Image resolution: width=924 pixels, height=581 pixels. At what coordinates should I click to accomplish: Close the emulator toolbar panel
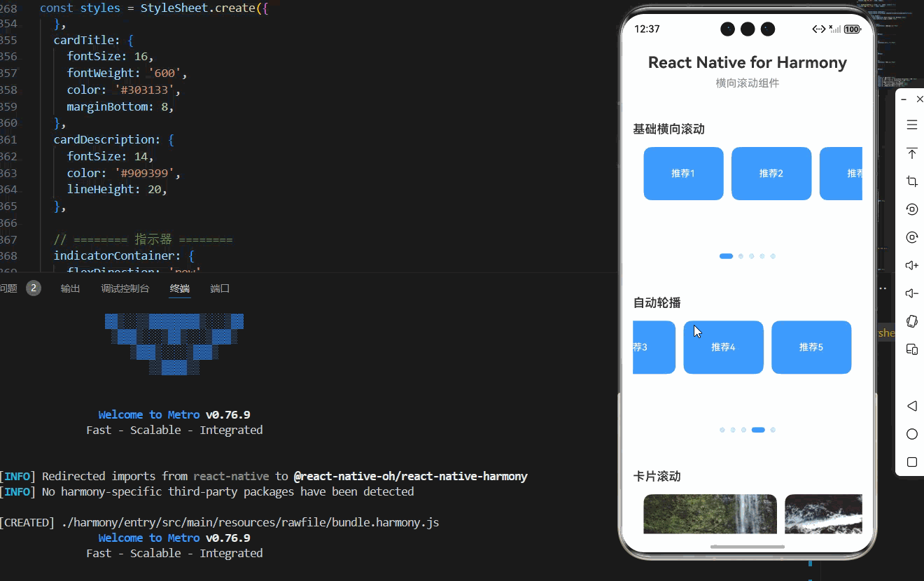click(919, 99)
